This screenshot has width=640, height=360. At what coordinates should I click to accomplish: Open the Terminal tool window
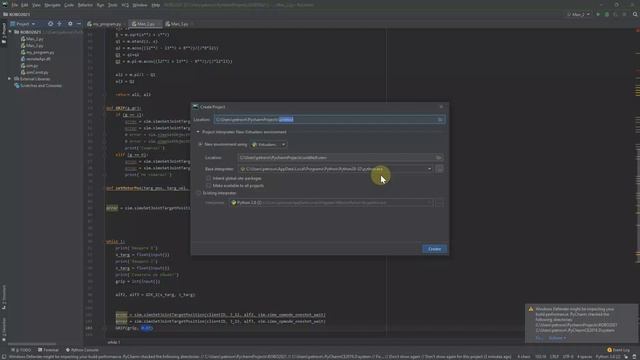click(49, 350)
